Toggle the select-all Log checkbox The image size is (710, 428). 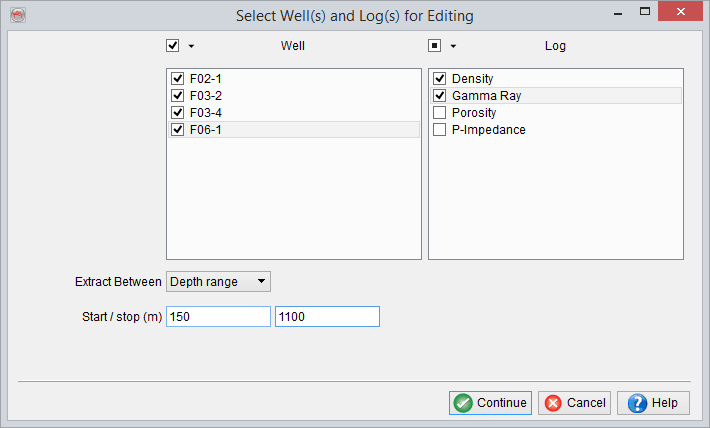coord(435,45)
